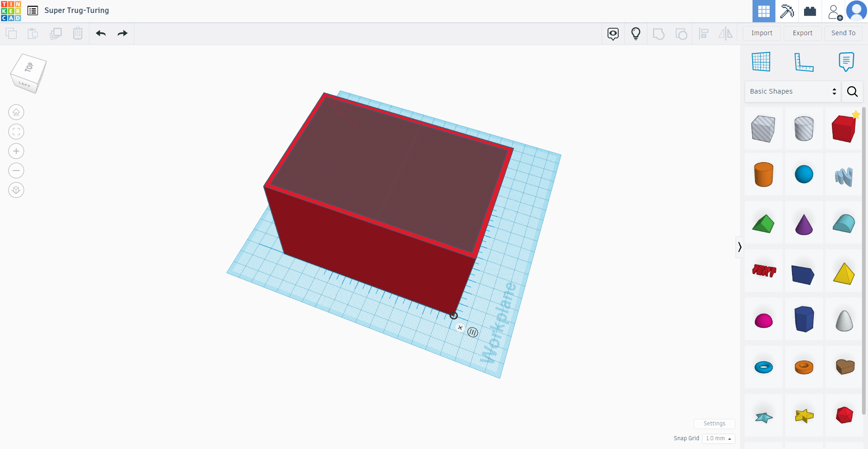Screen dimensions: 868x449
Task: Select the red Box shape thumbnail
Action: (844, 128)
